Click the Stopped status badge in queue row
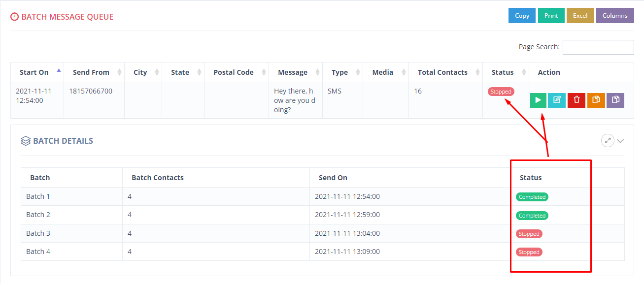This screenshot has width=644, height=284. (501, 92)
